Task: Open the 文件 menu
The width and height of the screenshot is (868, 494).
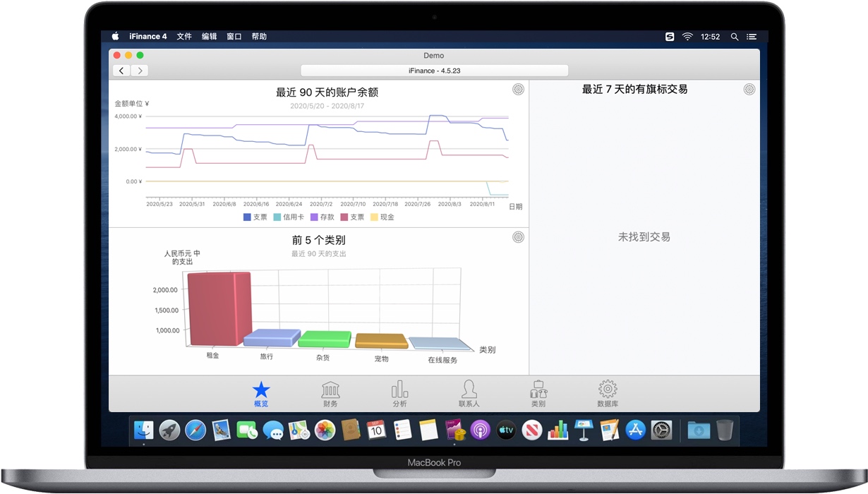Action: 183,36
